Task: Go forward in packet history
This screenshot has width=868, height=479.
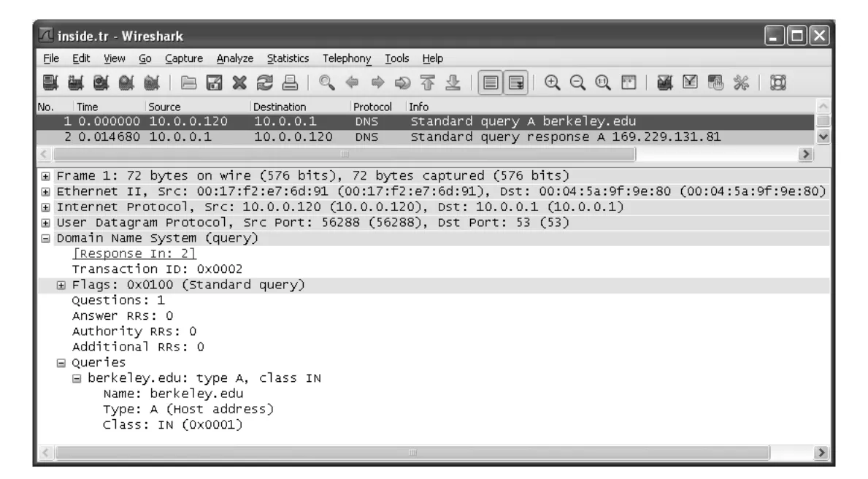Action: (x=377, y=83)
